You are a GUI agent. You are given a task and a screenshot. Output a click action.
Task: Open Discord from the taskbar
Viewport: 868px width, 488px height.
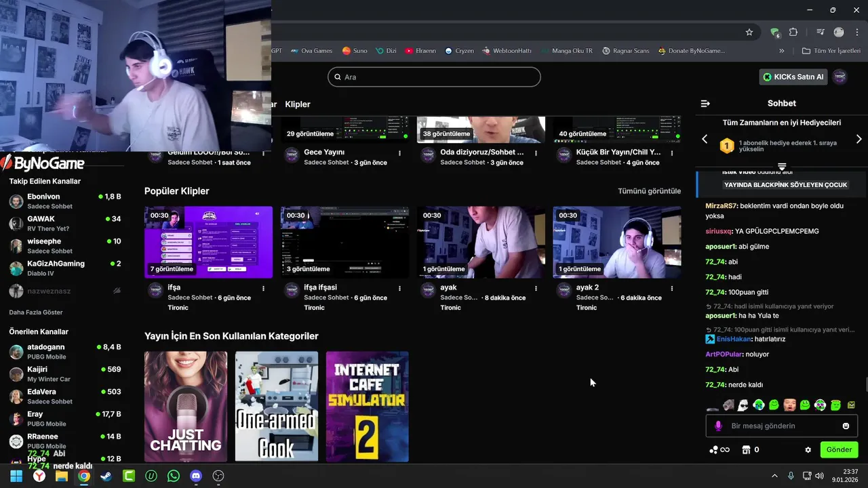pyautogui.click(x=195, y=476)
